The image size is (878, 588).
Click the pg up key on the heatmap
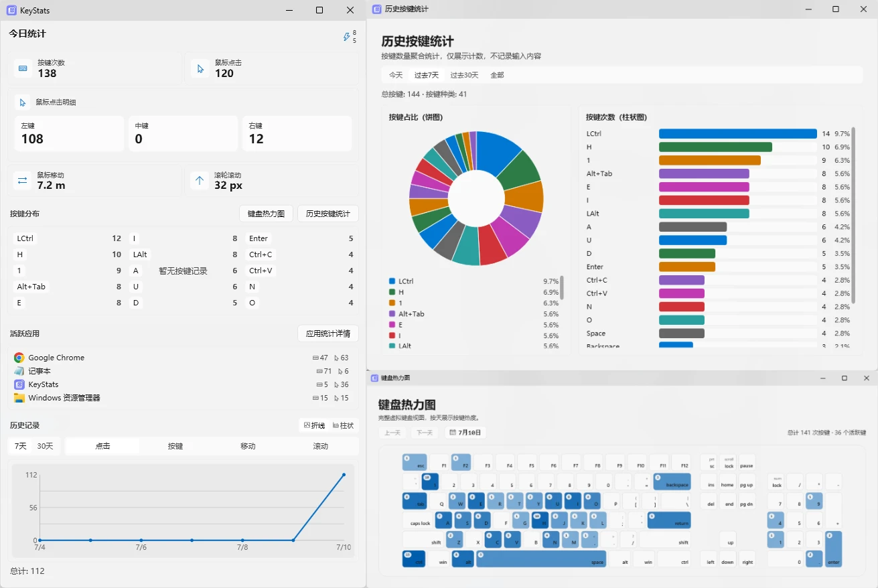(x=747, y=482)
